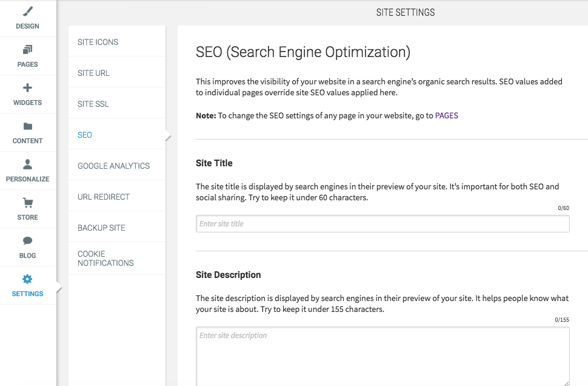The height and width of the screenshot is (386, 588).
Task: Follow the PAGES link in the note
Action: coord(447,116)
